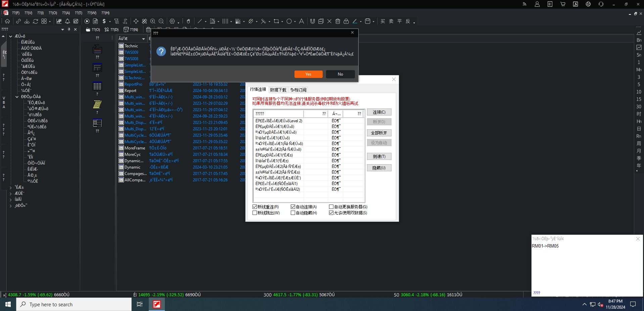Screen dimensions: 644x311
Task: Toggle the 断线重连(R) checkbox
Action: pos(255,207)
